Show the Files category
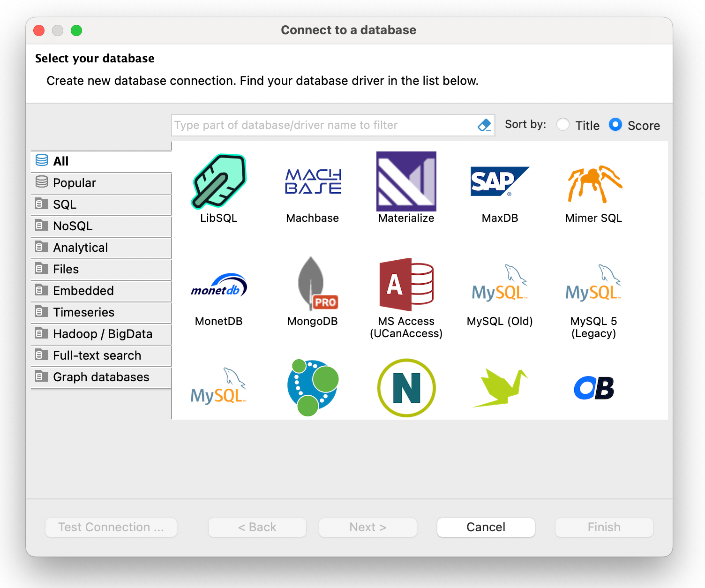Image resolution: width=705 pixels, height=588 pixels. (x=101, y=269)
